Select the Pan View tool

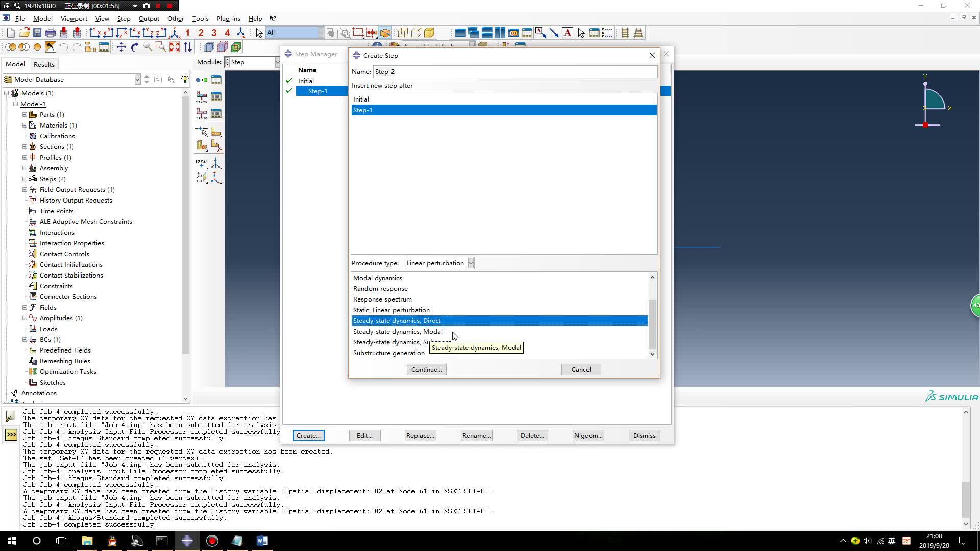(121, 47)
